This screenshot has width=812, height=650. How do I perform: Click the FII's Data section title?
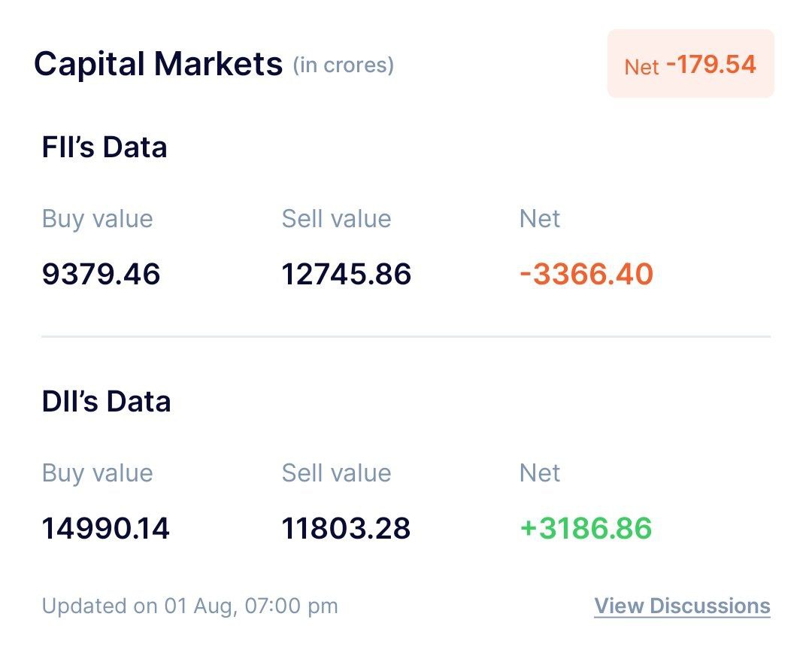(105, 147)
